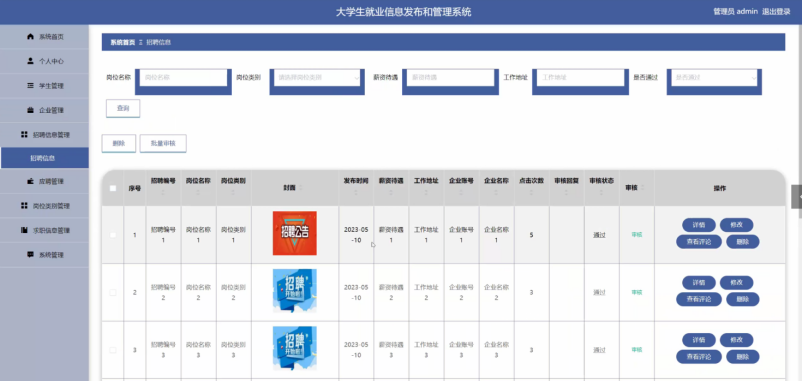The width and height of the screenshot is (802, 381).
Task: Sort table by 工作地址 column arrows
Action: click(x=426, y=193)
